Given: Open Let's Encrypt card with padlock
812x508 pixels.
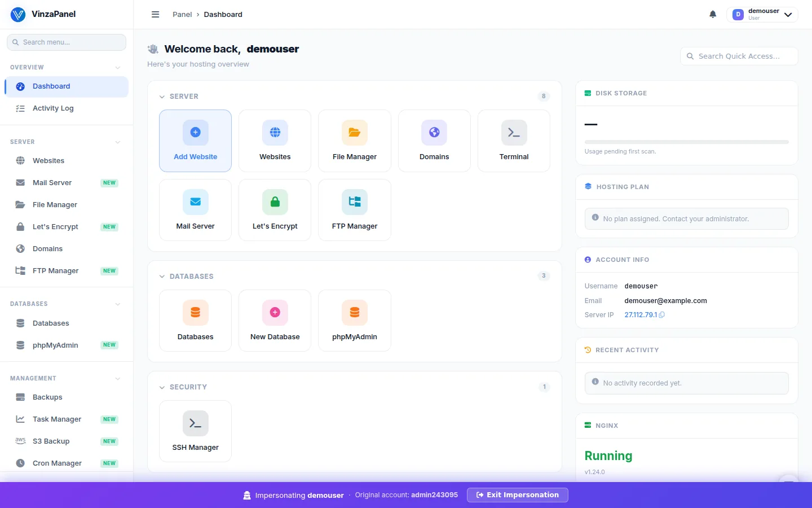Looking at the screenshot, I should (x=275, y=210).
